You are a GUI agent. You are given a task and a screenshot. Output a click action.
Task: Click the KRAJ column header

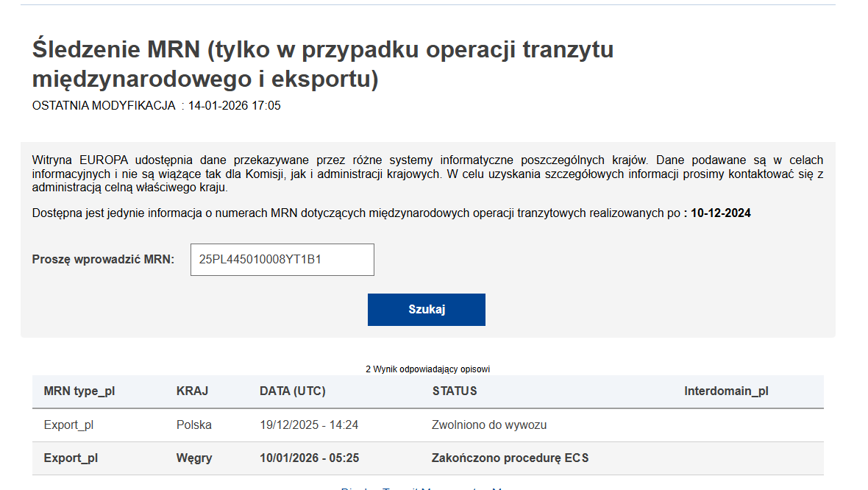click(x=192, y=391)
